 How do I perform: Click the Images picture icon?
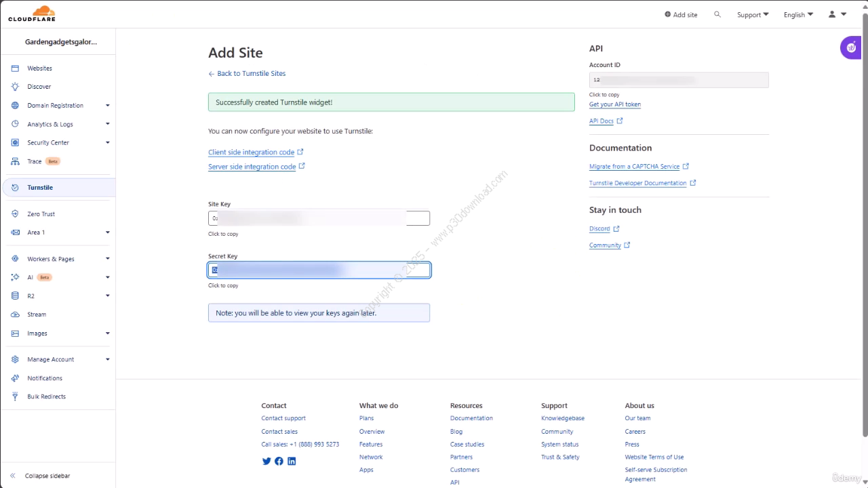point(15,333)
